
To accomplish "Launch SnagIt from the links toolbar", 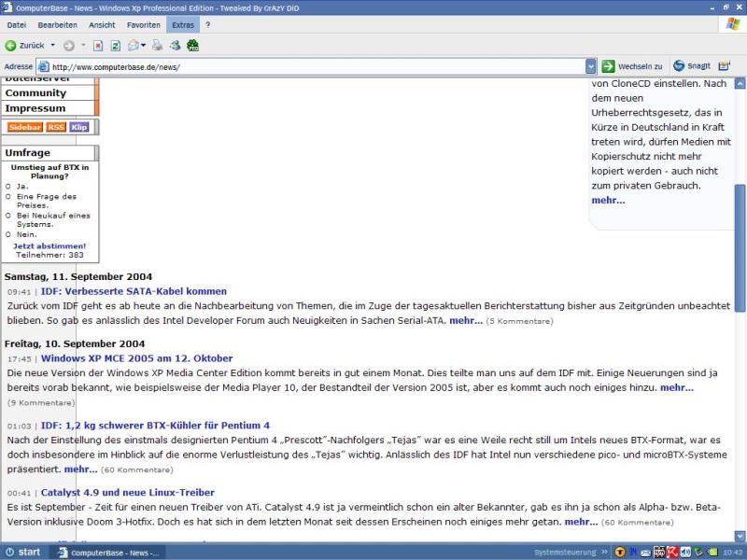I will [x=692, y=66].
